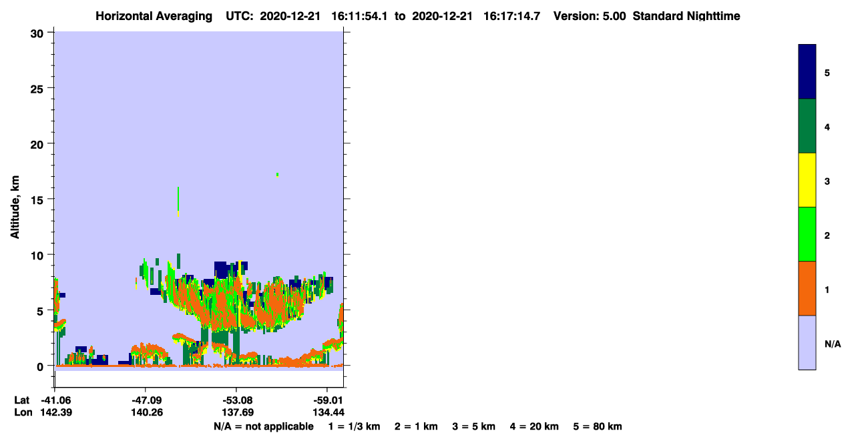Click the lavender N/A colorbar segment

[x=807, y=342]
